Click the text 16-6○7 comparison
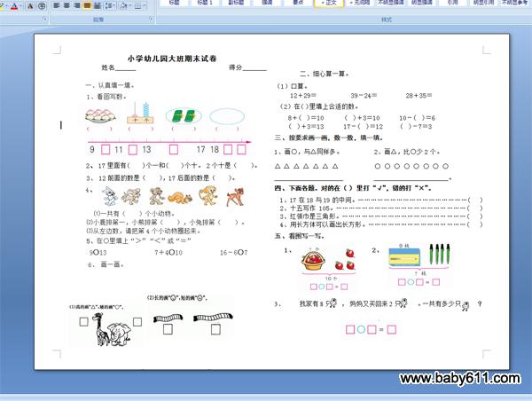 (234, 253)
